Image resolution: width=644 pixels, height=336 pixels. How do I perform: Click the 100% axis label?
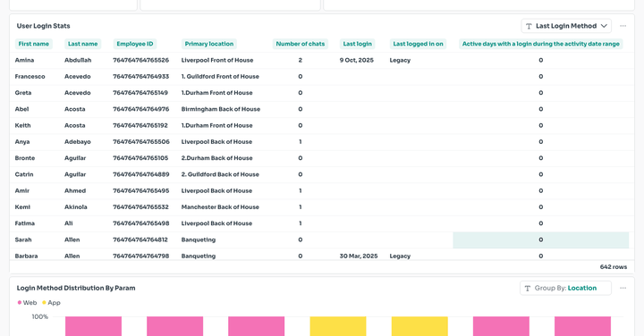coord(40,316)
